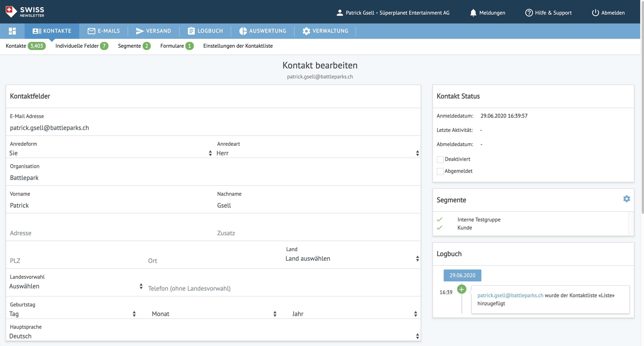Click the Swiss Newsletter logo
The height and width of the screenshot is (346, 644).
pyautogui.click(x=25, y=12)
